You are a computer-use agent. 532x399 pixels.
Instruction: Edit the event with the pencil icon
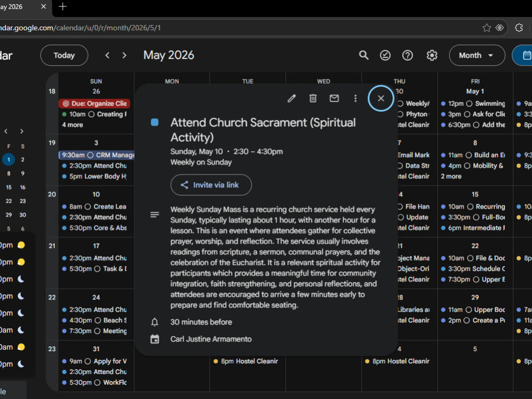coord(292,98)
